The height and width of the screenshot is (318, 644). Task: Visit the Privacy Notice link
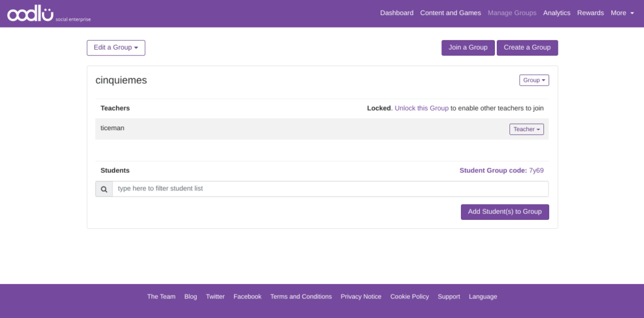pyautogui.click(x=361, y=297)
